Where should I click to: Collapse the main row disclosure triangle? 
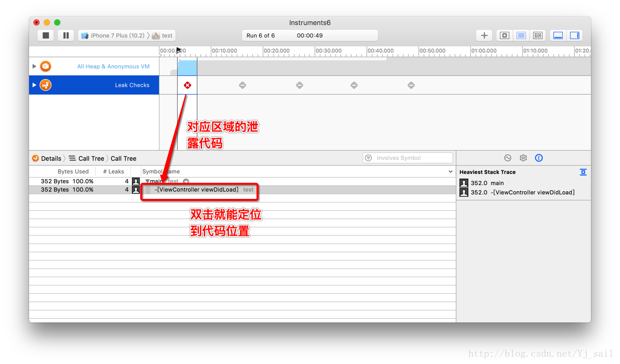147,181
